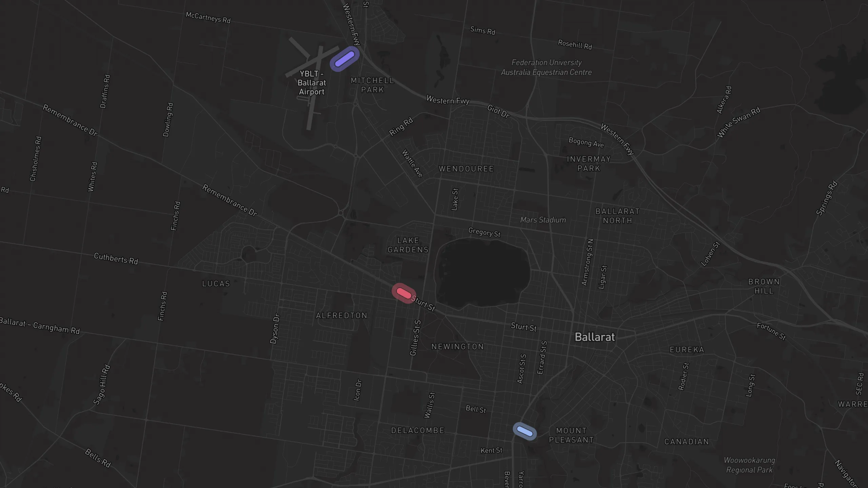Click the Fortune St label
The image size is (868, 488).
pos(771,331)
